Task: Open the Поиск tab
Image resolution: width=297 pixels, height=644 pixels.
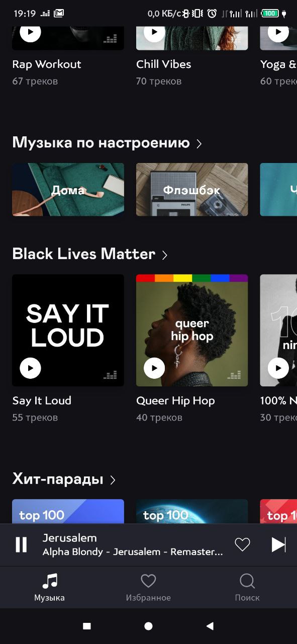Action: (247, 588)
